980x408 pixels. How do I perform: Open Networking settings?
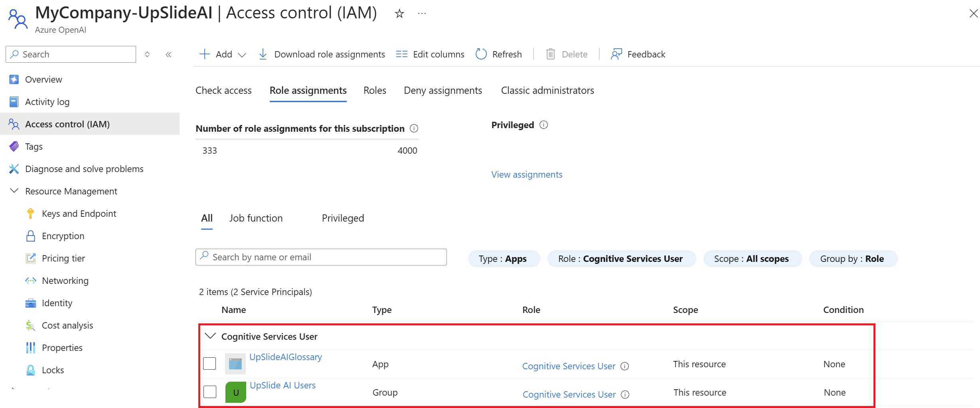[65, 281]
